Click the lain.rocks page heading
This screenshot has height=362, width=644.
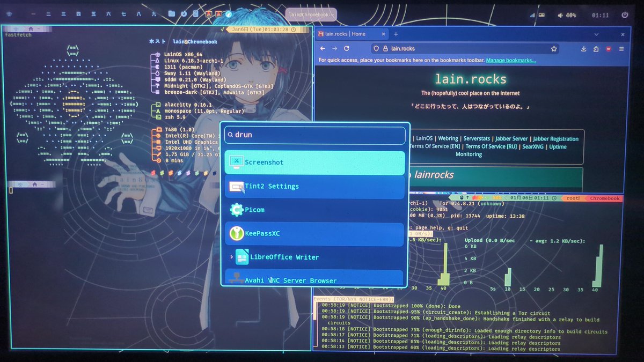[470, 79]
